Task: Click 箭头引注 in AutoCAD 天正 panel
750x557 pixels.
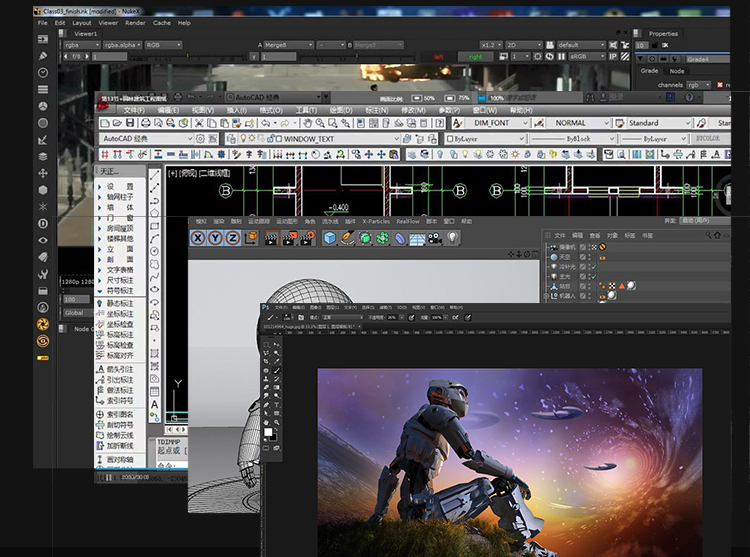Action: pos(120,370)
